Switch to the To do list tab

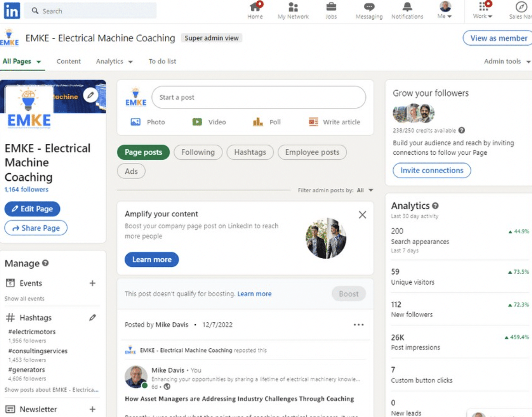tap(162, 61)
